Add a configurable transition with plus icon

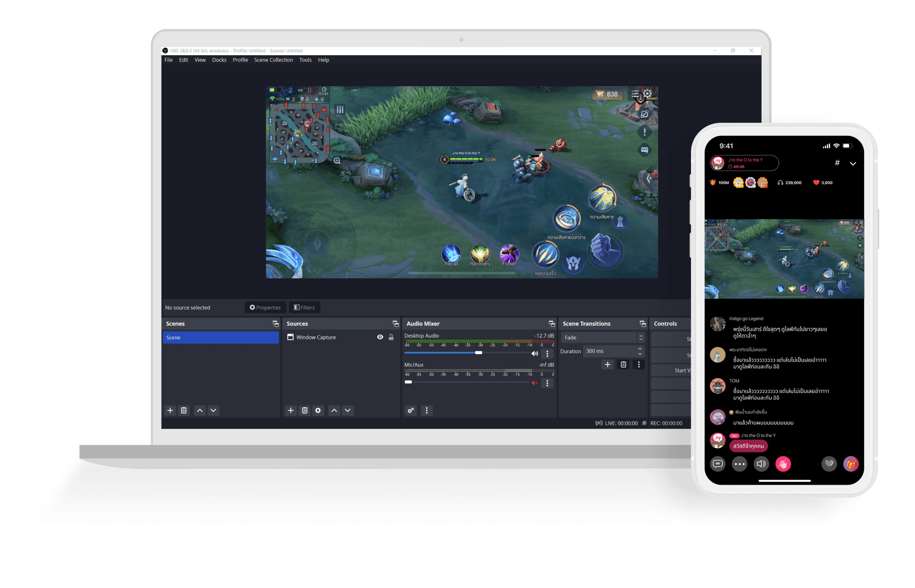click(607, 365)
